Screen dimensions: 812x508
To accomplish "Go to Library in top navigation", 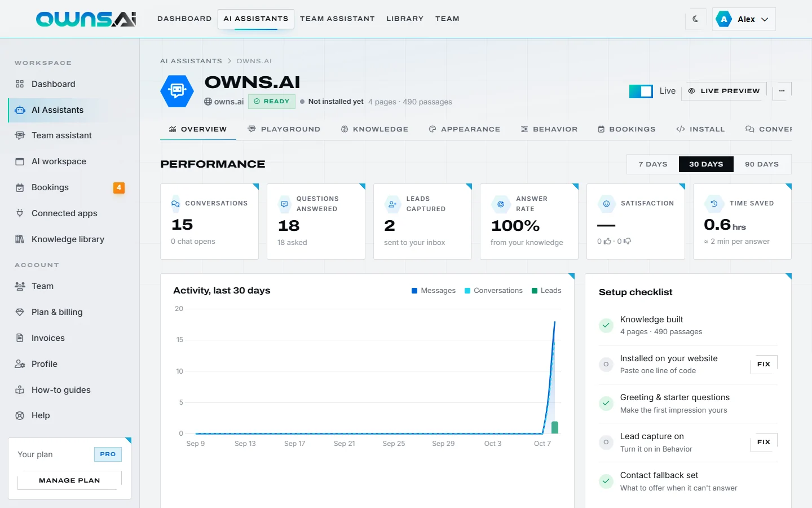I will [x=405, y=19].
